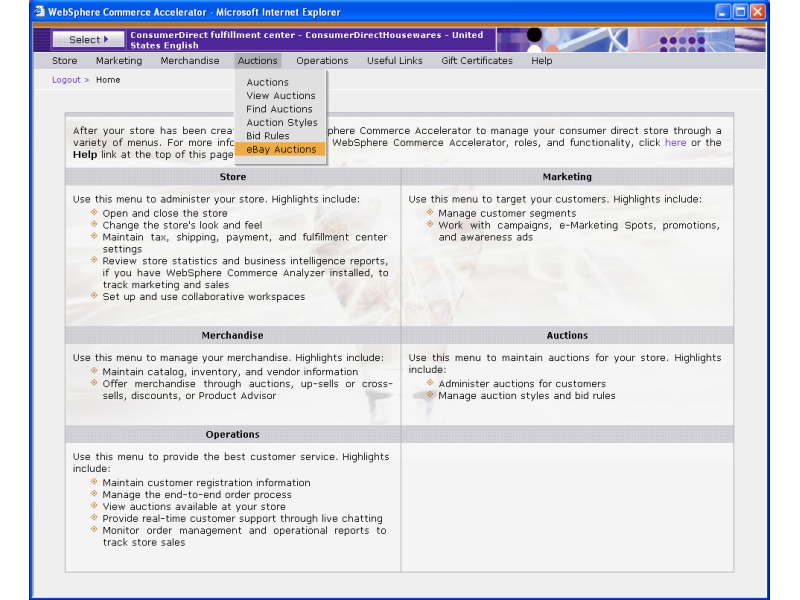800x600 pixels.
Task: Click 'Set up and use collaborative workspaces'
Action: [204, 296]
